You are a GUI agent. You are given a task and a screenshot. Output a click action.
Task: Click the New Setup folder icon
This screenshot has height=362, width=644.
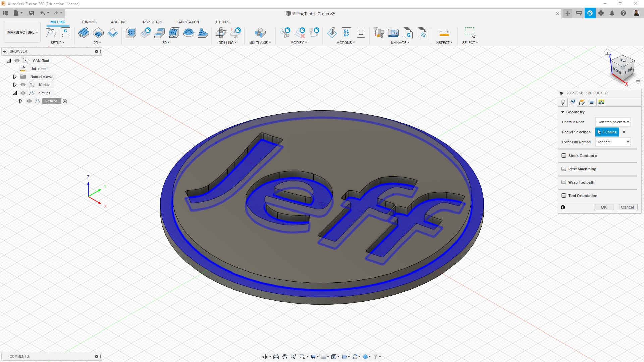pyautogui.click(x=51, y=33)
